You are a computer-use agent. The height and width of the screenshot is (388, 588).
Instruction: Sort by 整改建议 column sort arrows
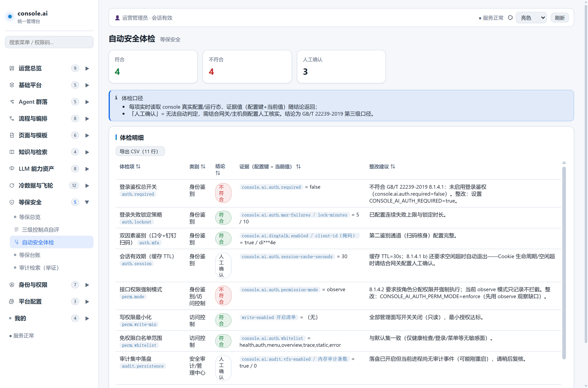coord(393,166)
